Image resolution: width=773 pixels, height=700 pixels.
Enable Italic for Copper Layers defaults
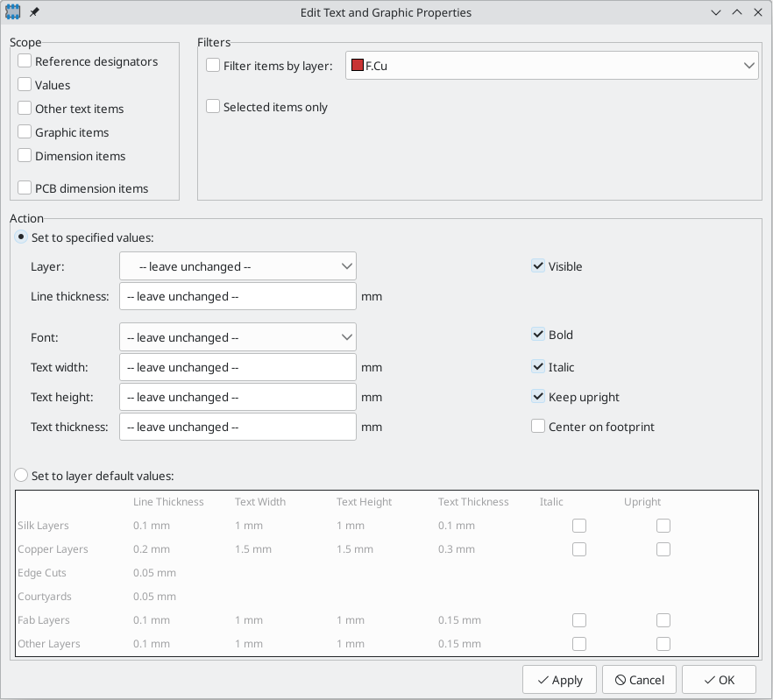pos(579,549)
